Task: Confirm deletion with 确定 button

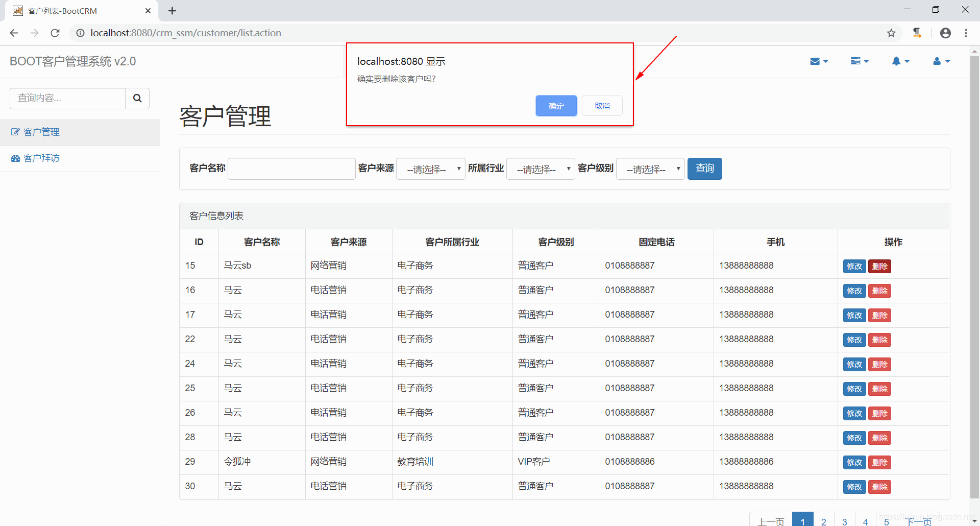Action: [556, 106]
